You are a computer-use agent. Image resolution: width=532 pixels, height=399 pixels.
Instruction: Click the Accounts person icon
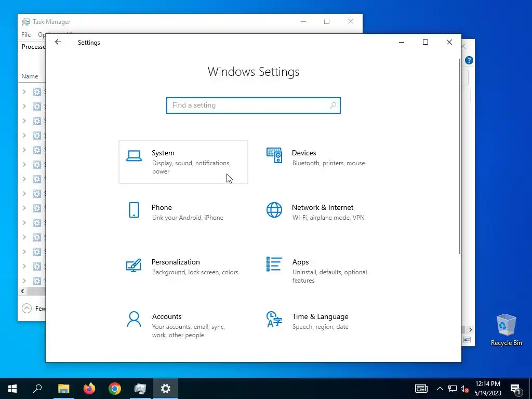134,320
